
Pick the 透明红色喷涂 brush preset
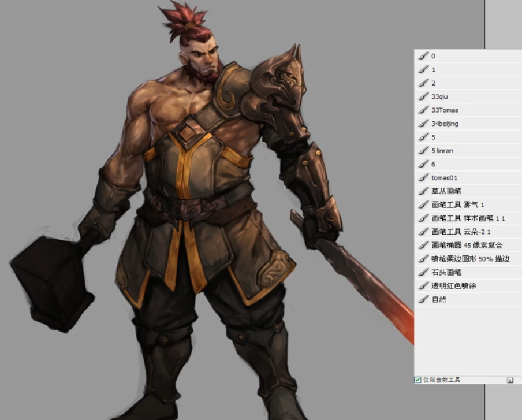point(468,286)
